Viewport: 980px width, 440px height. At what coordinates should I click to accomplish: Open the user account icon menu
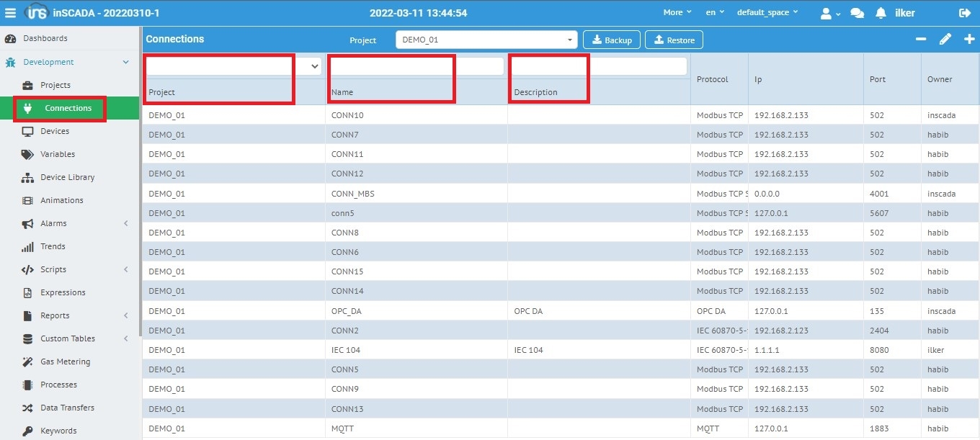(x=830, y=13)
